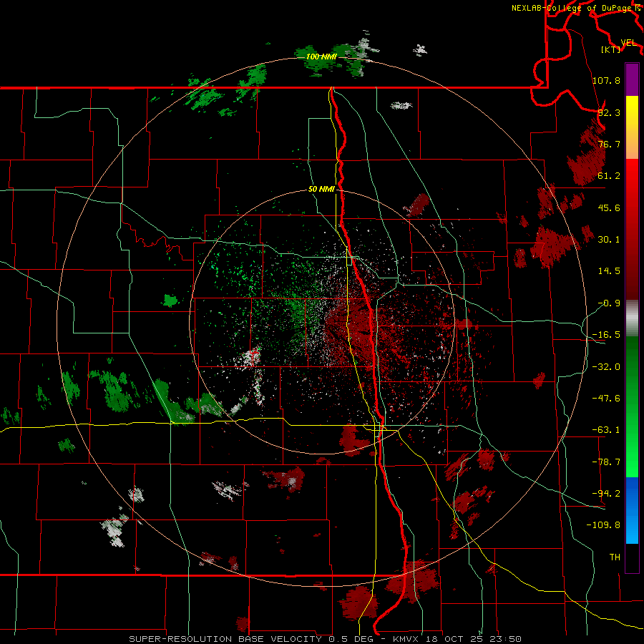Select the -63.1 velocity scale value
The height and width of the screenshot is (644, 644).
[x=606, y=430]
